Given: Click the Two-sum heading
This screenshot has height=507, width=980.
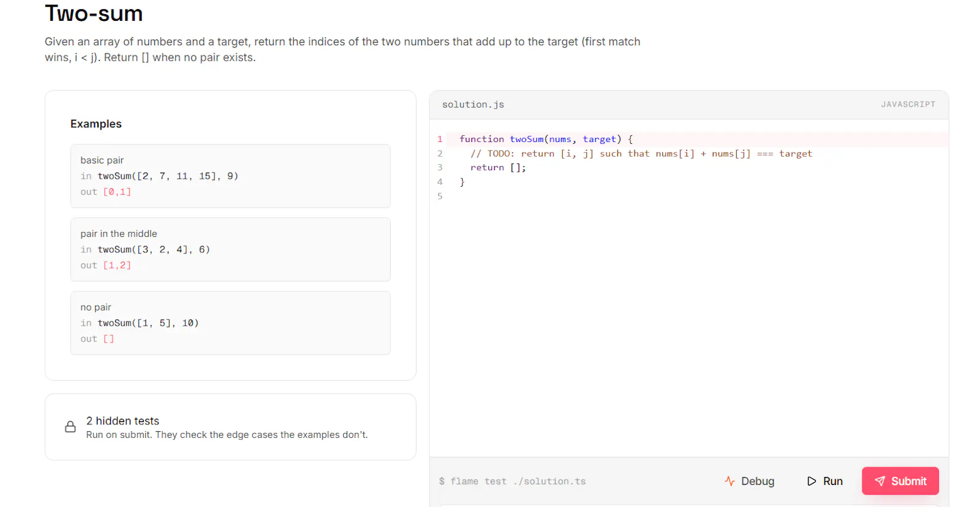Looking at the screenshot, I should 94,13.
